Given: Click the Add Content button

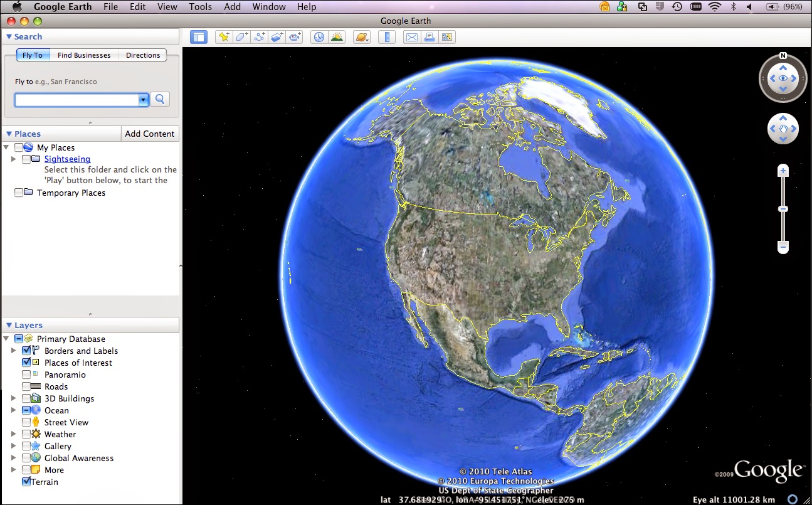Looking at the screenshot, I should point(150,134).
